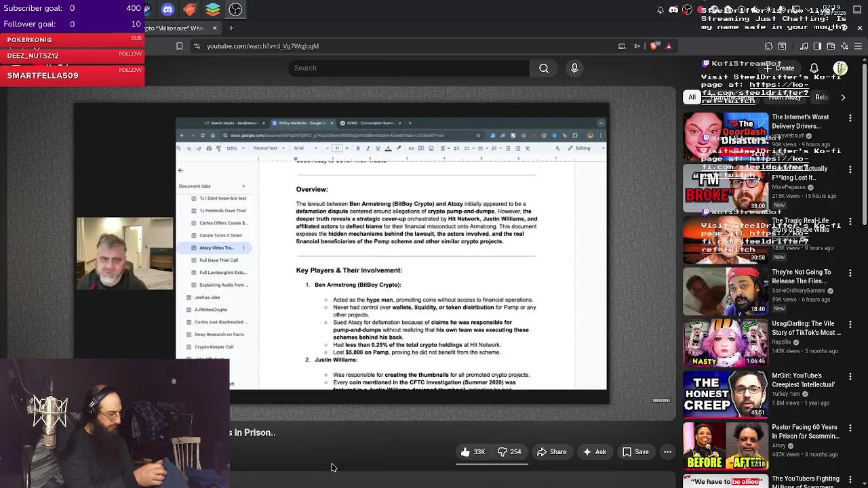Screen dimensions: 868x488
Task: Visit the Repzilla channel name
Action: click(x=781, y=342)
